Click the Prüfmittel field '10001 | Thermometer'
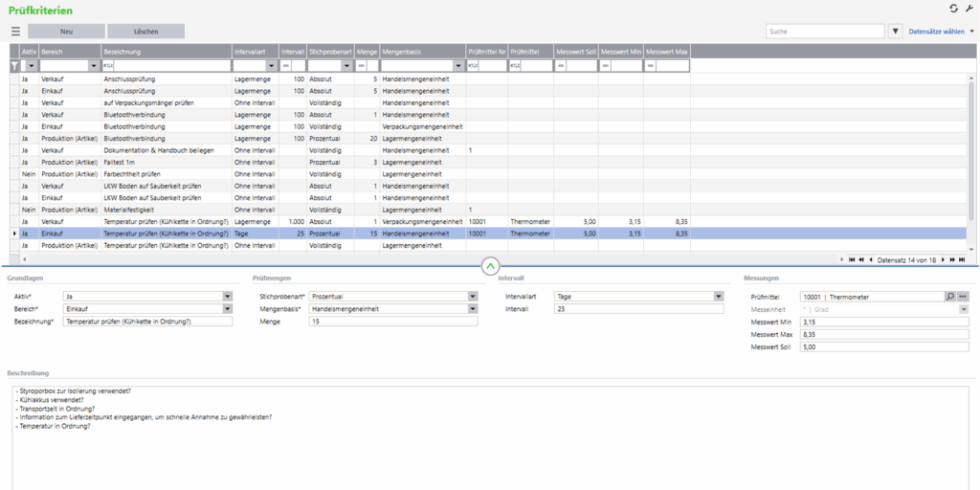980x490 pixels. 873,297
